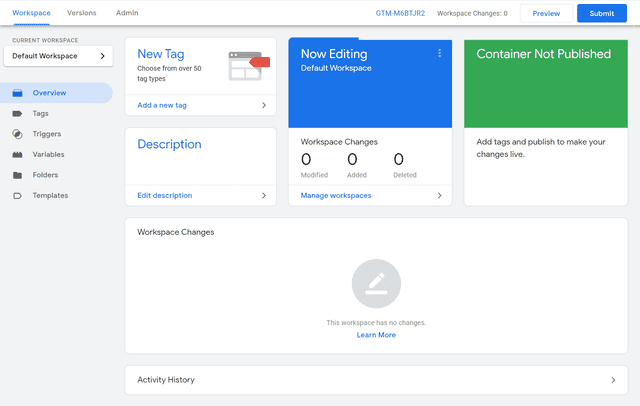Click the Now Editing blue card header
This screenshot has height=406, width=640.
point(370,84)
